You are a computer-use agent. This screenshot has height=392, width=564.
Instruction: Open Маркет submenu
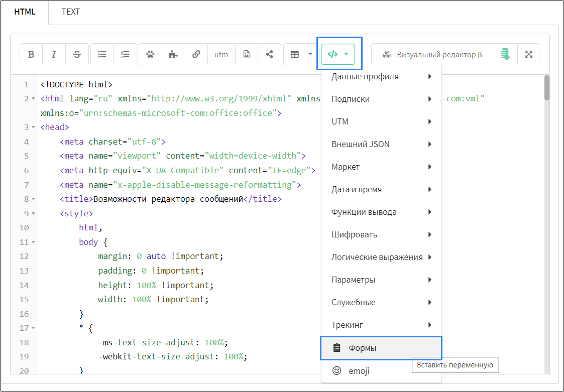(381, 167)
